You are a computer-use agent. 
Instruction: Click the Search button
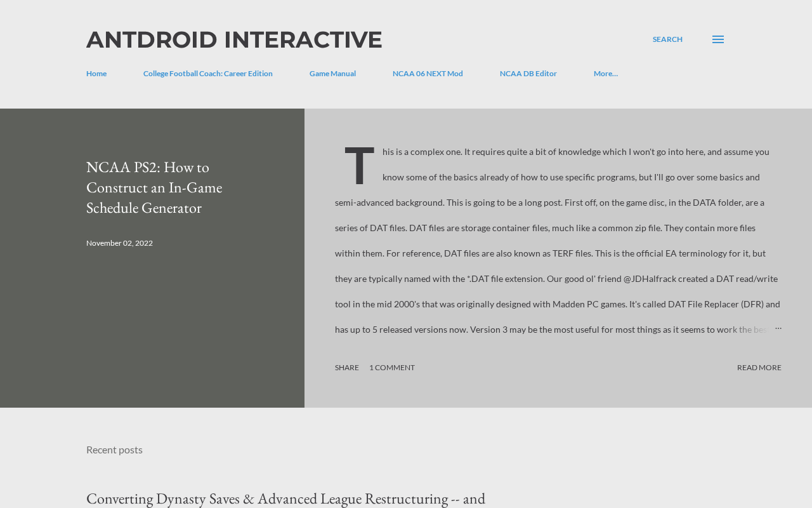[x=667, y=39]
